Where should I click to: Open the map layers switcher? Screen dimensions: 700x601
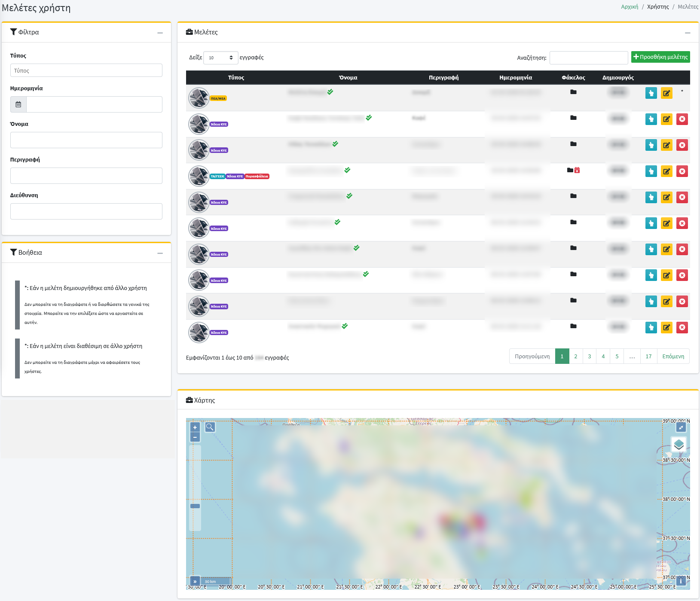point(679,444)
